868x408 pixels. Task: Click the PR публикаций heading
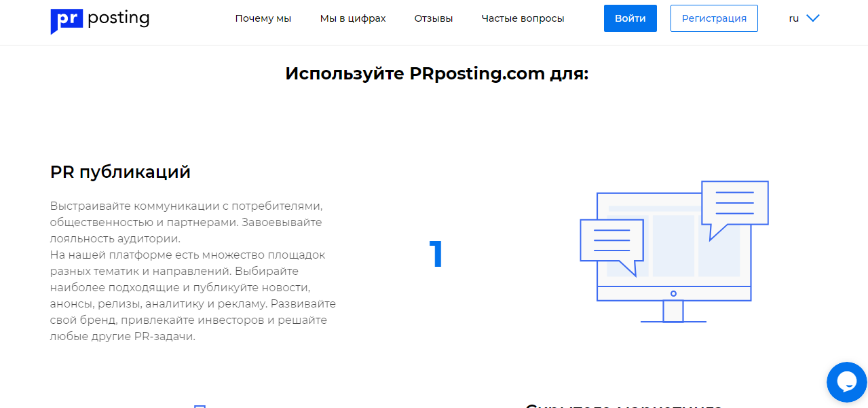[x=120, y=172]
